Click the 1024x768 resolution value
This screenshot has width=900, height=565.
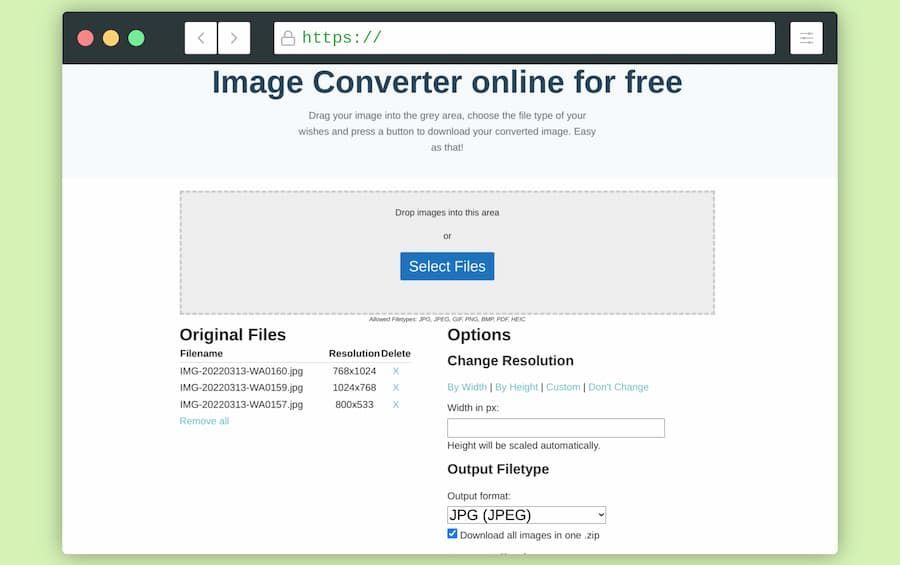pyautogui.click(x=354, y=388)
